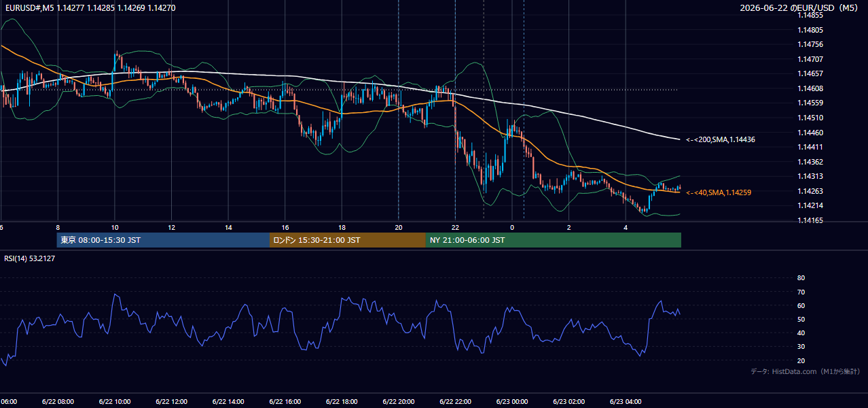Click price level 1.14510 on the axis
The height and width of the screenshot is (408, 868).
click(810, 118)
